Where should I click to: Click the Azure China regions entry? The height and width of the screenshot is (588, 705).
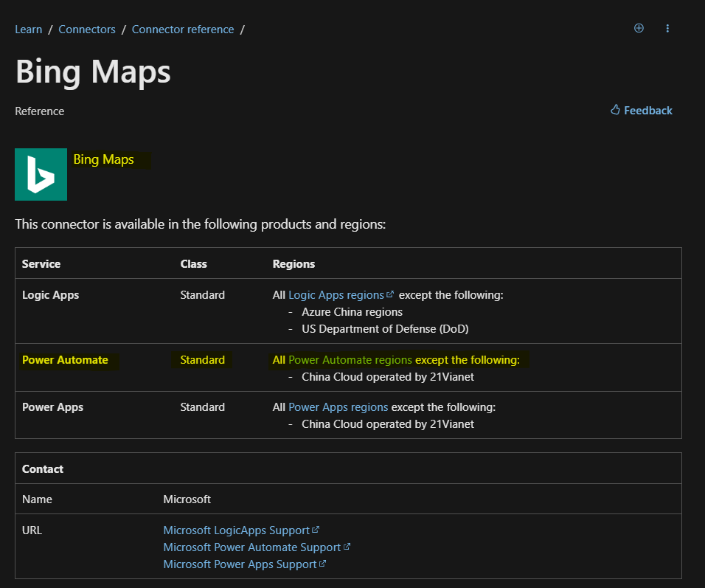coord(352,312)
